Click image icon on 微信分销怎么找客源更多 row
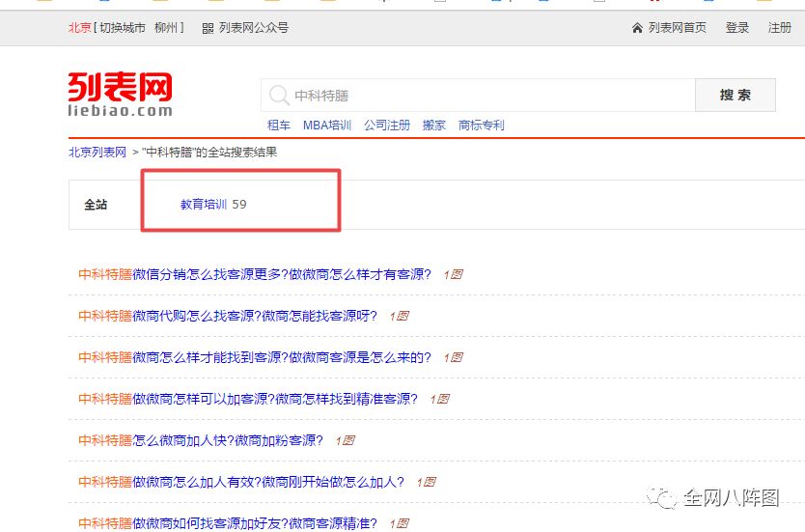The width and height of the screenshot is (805, 532). click(x=454, y=275)
